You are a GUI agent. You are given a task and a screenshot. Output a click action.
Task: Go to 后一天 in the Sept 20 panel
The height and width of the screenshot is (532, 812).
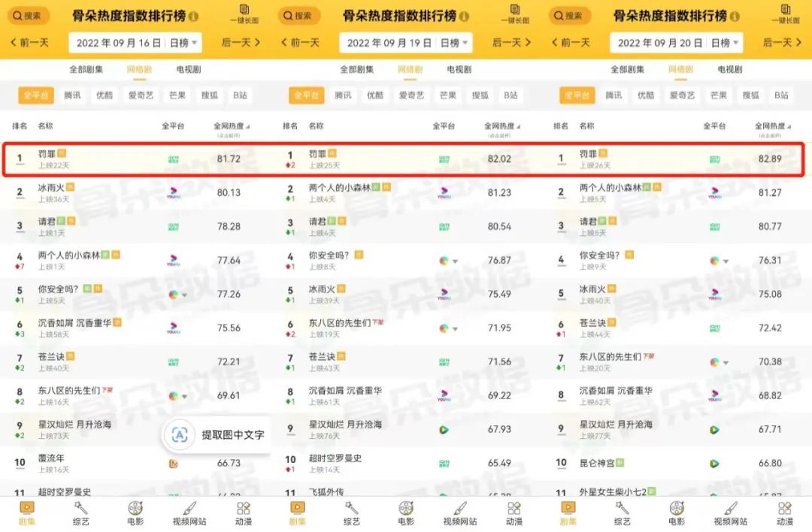pyautogui.click(x=782, y=42)
